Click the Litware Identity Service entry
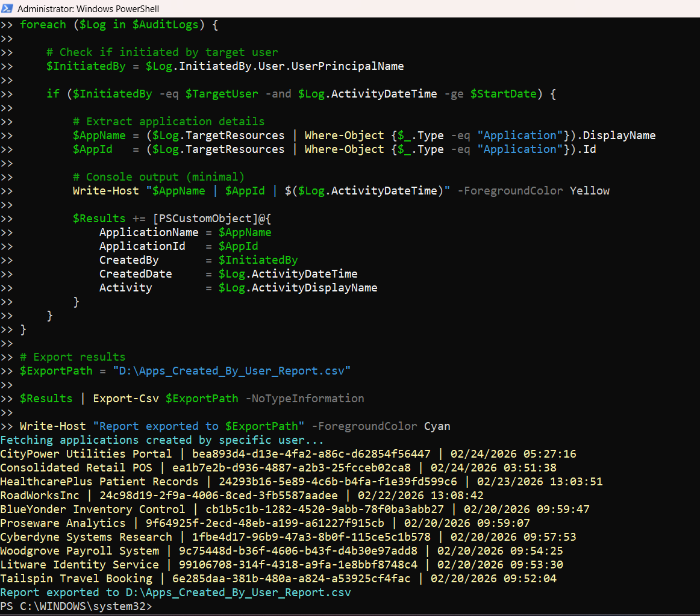 point(80,565)
